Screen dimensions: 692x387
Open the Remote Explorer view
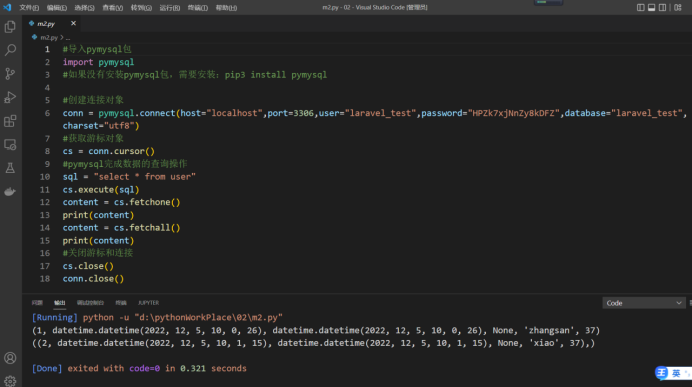pos(10,145)
